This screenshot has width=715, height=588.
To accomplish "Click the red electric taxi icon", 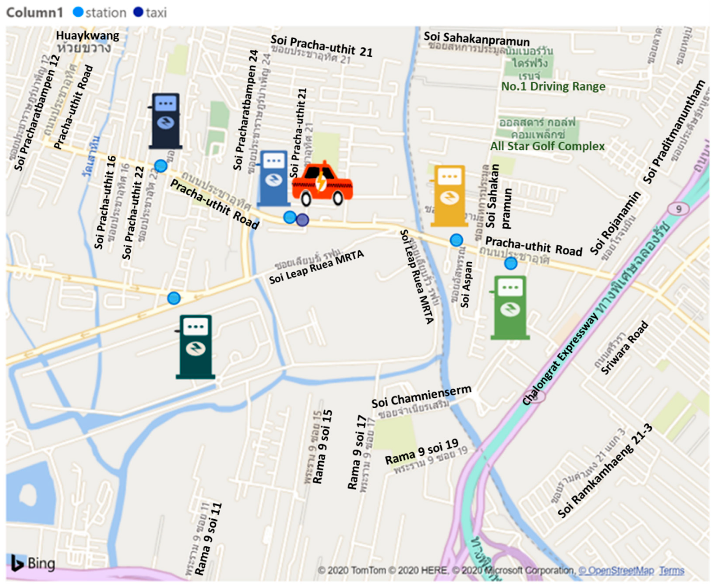I will coord(322,185).
